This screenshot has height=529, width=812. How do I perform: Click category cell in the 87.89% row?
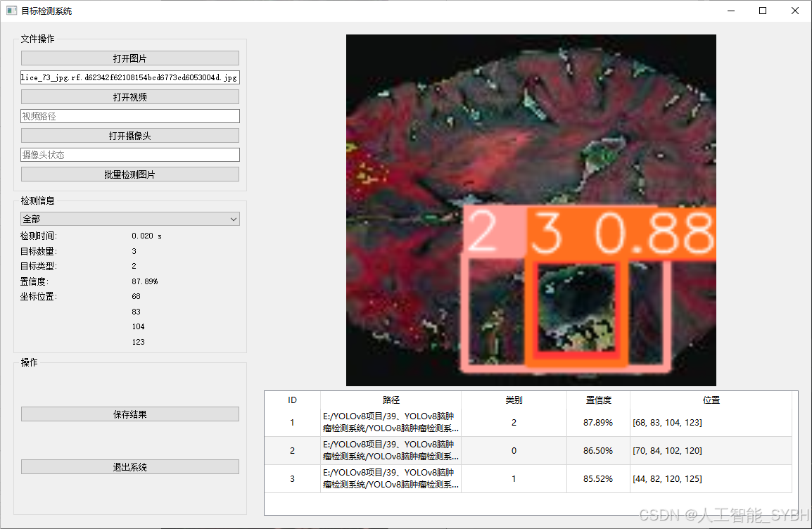pos(514,422)
